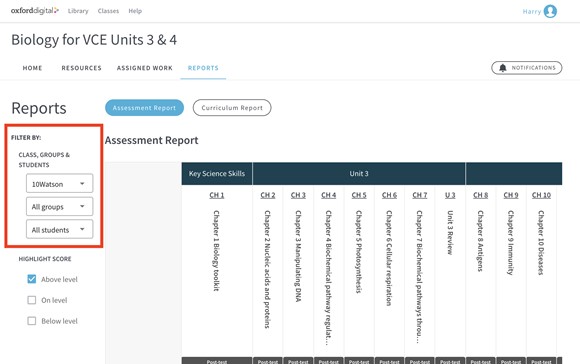Open the Classes menu

click(x=108, y=11)
